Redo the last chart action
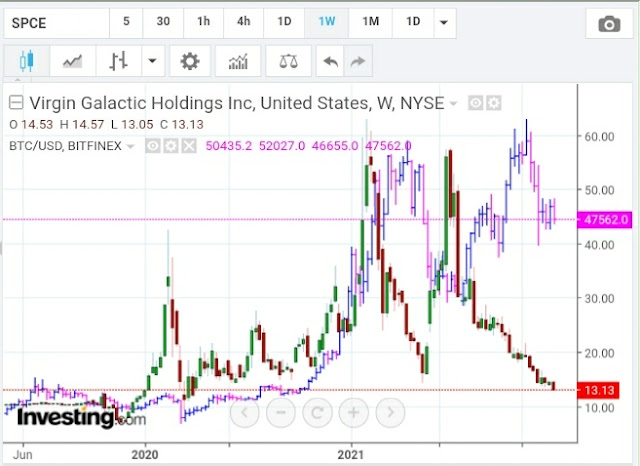The width and height of the screenshot is (640, 466). pos(358,61)
